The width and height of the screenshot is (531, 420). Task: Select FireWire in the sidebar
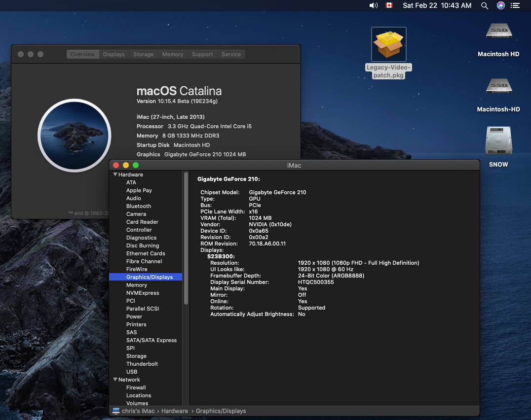137,269
